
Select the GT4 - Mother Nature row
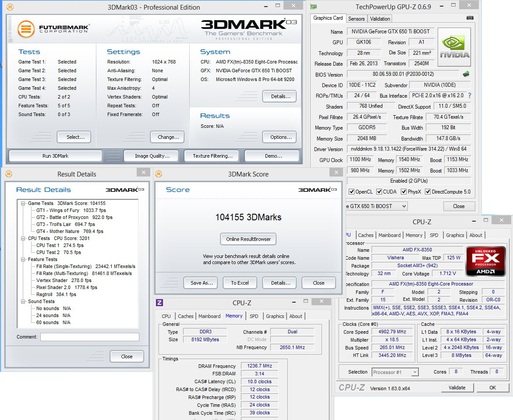[x=70, y=231]
